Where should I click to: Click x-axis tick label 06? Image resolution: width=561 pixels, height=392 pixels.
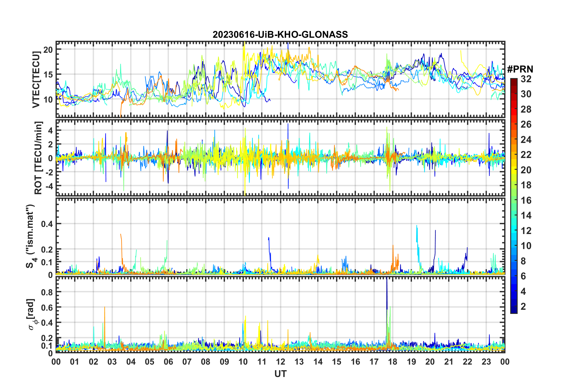point(168,362)
